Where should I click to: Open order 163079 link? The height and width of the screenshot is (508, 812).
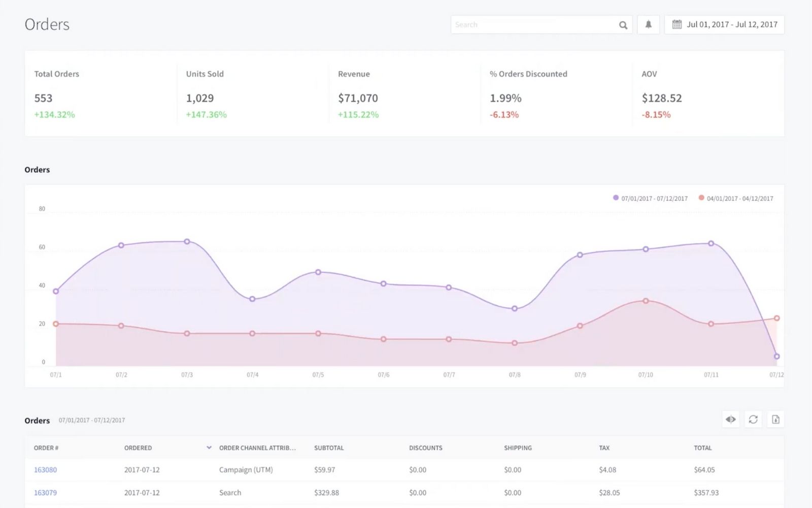click(x=45, y=493)
